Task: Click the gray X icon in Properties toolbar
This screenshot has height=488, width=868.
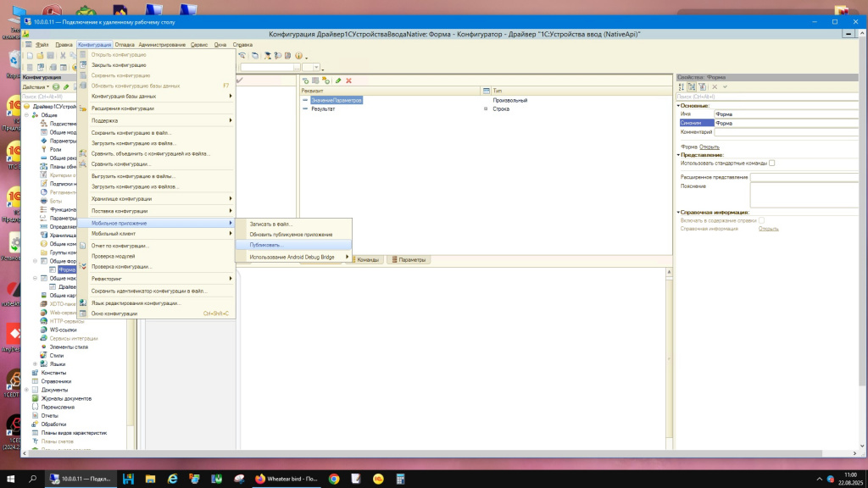Action: (x=715, y=87)
